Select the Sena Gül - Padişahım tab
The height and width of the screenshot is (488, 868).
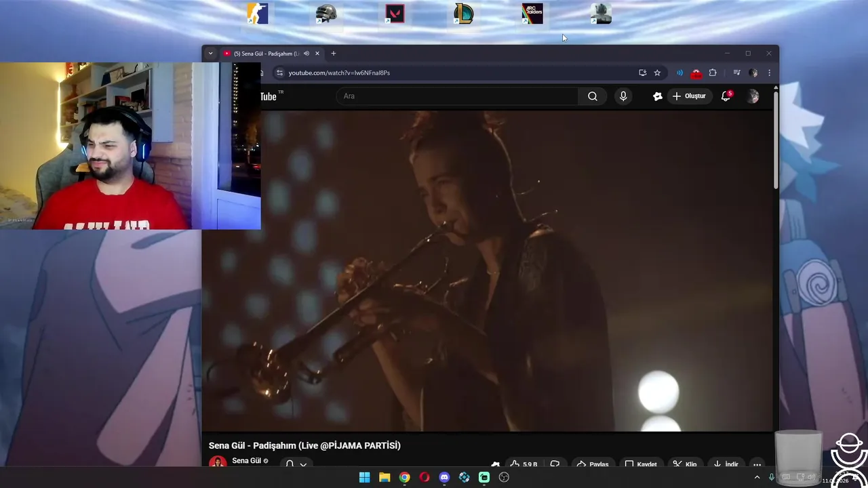[x=266, y=54]
